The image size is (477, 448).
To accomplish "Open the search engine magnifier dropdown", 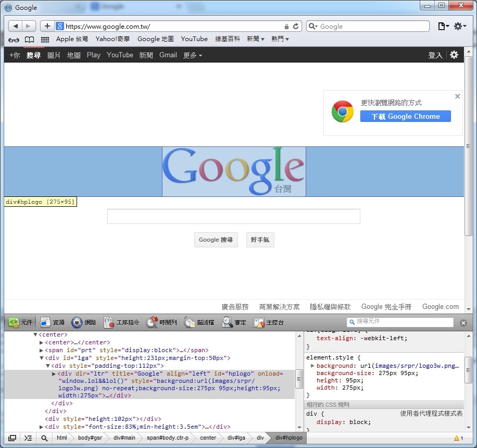I will coord(313,27).
